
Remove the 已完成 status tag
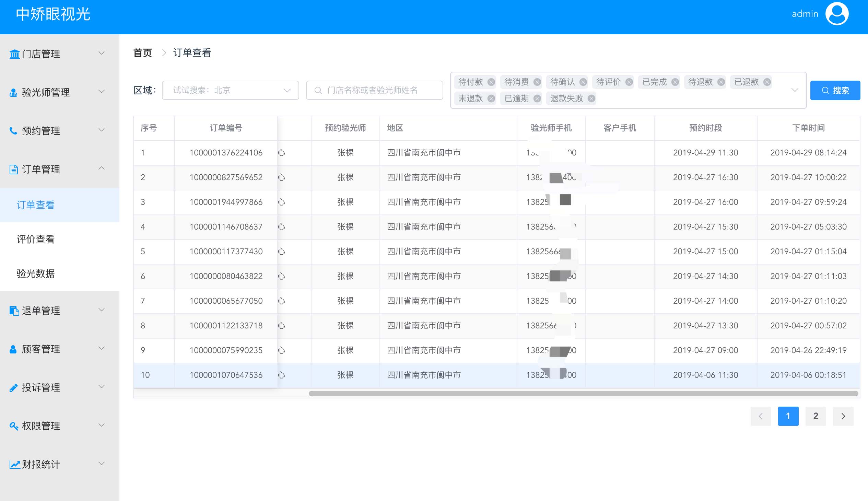675,82
